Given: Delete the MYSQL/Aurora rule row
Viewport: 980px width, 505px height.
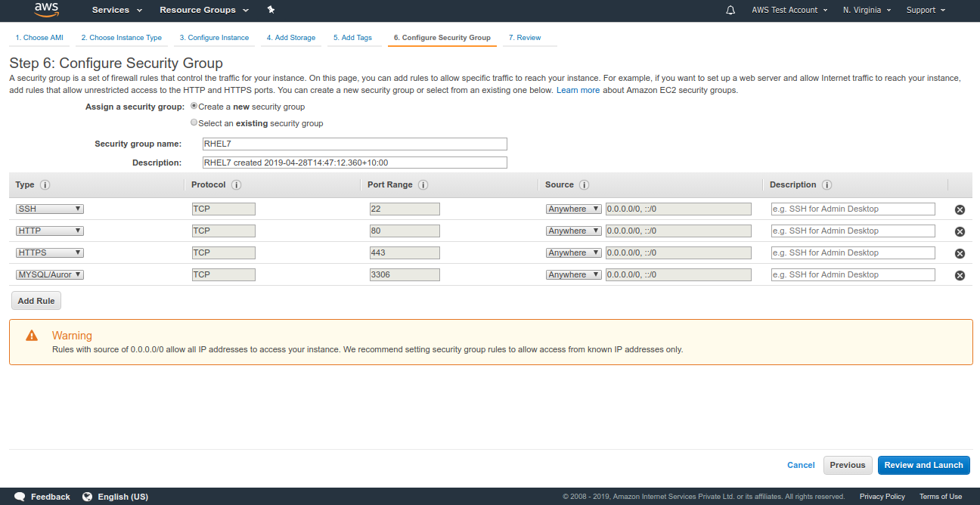Looking at the screenshot, I should click(x=960, y=275).
